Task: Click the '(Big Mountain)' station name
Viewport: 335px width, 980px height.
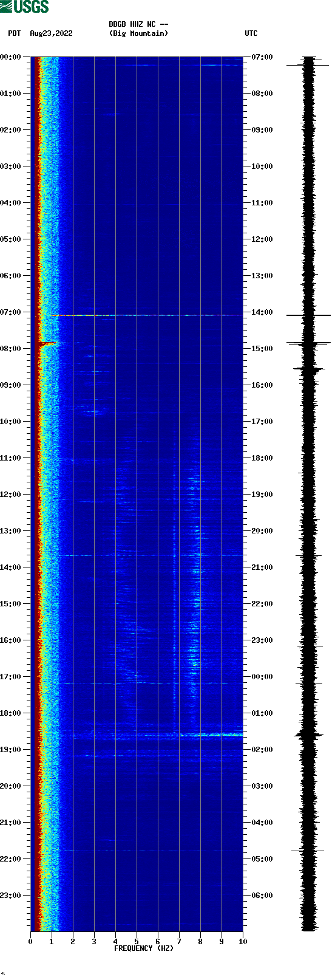Action: 138,33
